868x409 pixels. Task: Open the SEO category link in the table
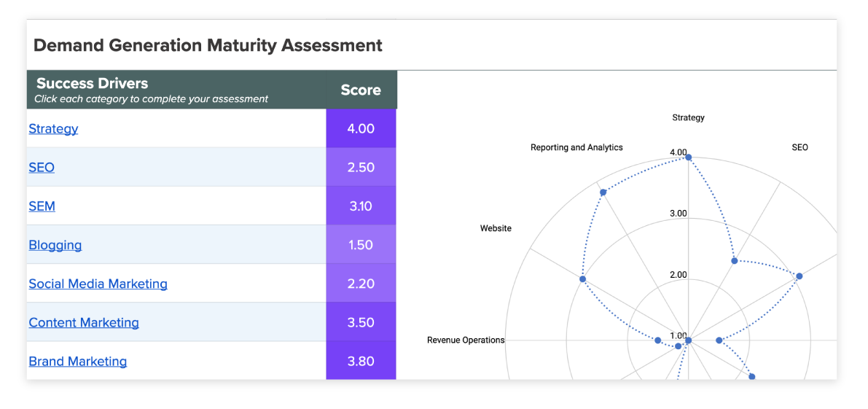(x=42, y=168)
